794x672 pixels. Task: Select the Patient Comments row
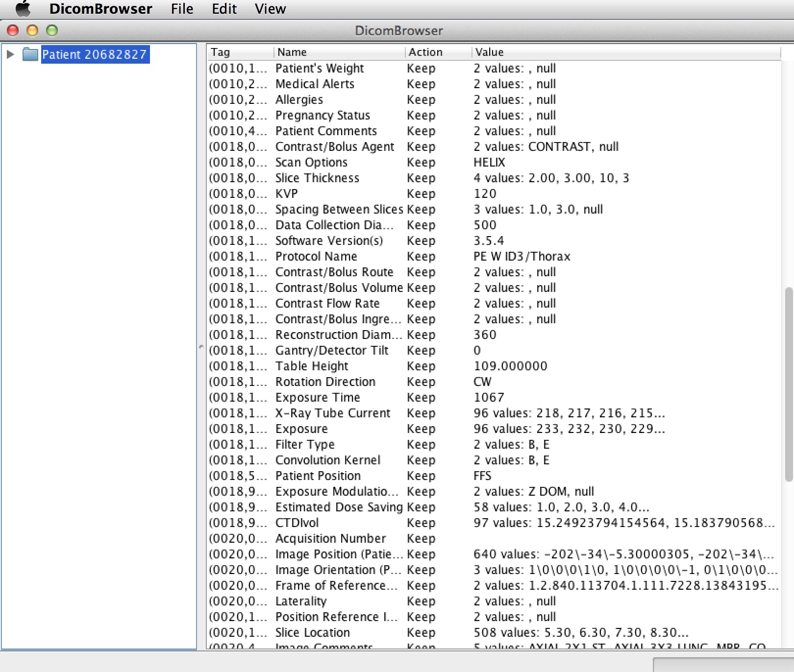pos(494,131)
